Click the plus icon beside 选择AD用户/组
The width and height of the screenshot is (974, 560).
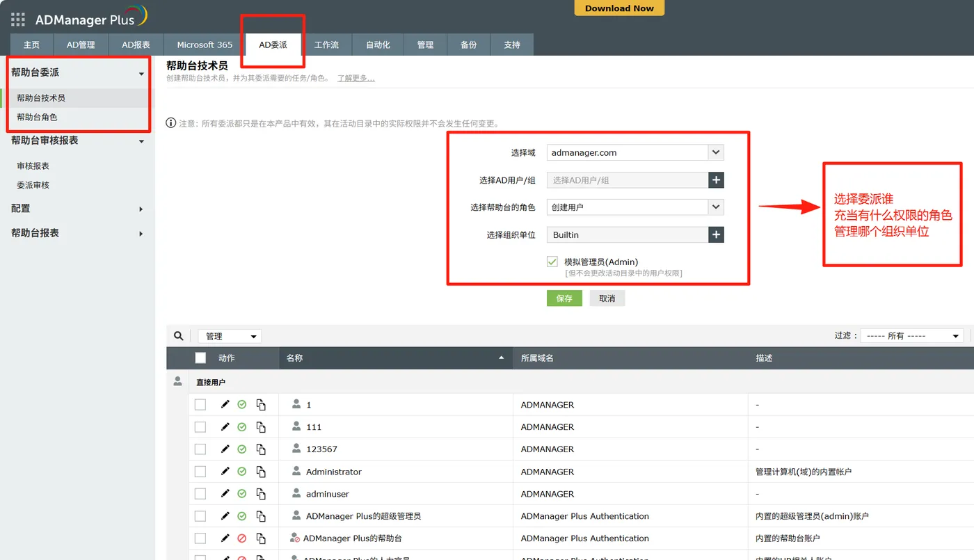(x=716, y=180)
